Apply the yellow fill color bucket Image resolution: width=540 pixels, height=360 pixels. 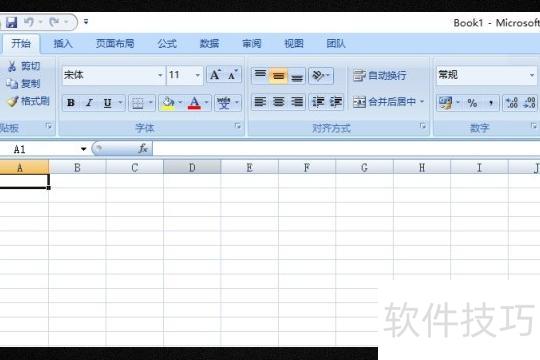[168, 103]
